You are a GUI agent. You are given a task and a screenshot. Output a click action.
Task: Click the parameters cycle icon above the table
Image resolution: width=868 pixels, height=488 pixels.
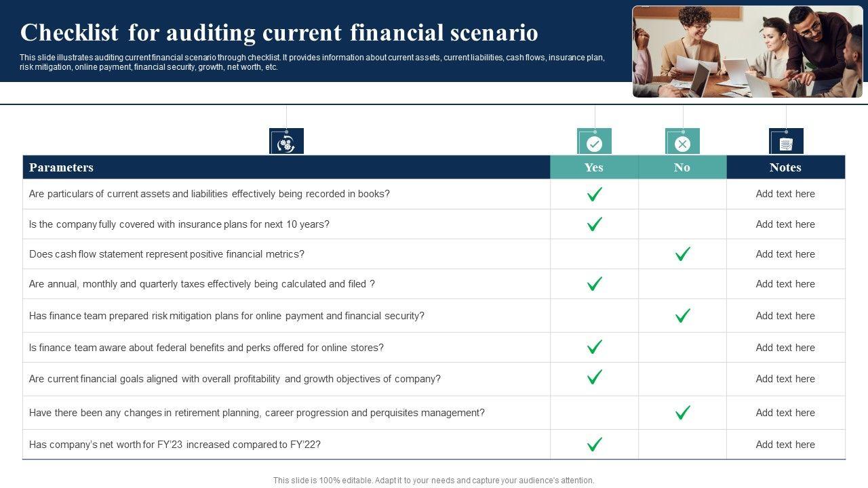tap(286, 142)
